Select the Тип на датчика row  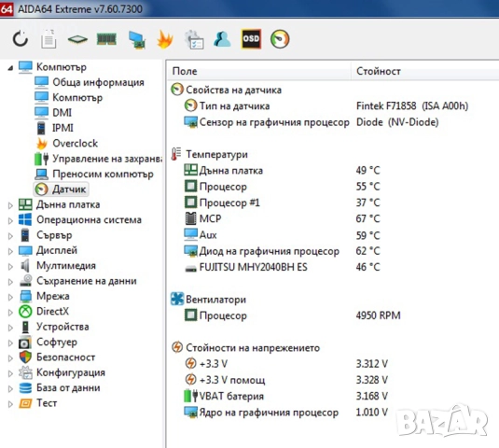(326, 105)
